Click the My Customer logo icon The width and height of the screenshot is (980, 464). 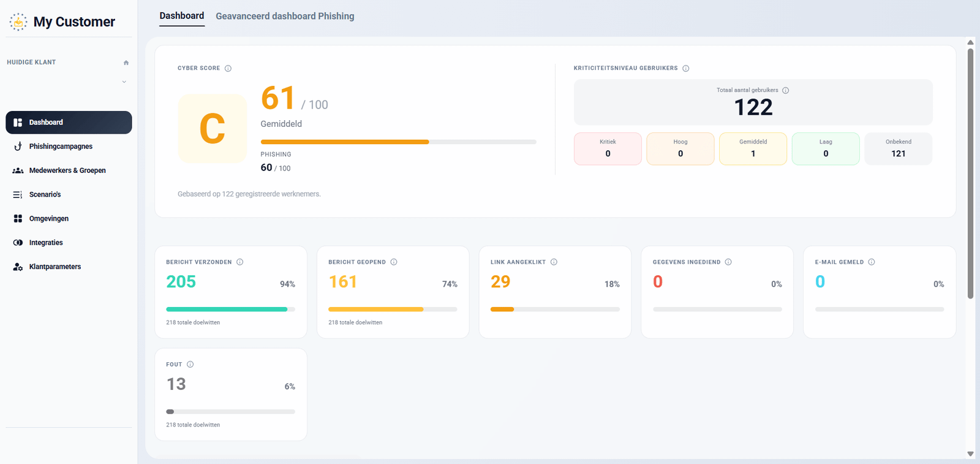point(18,22)
